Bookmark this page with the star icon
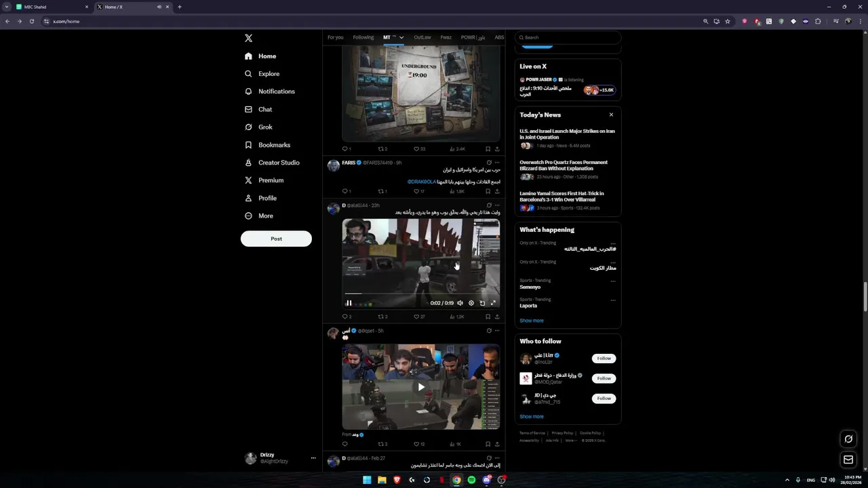Viewport: 868px width, 488px height. click(x=728, y=21)
